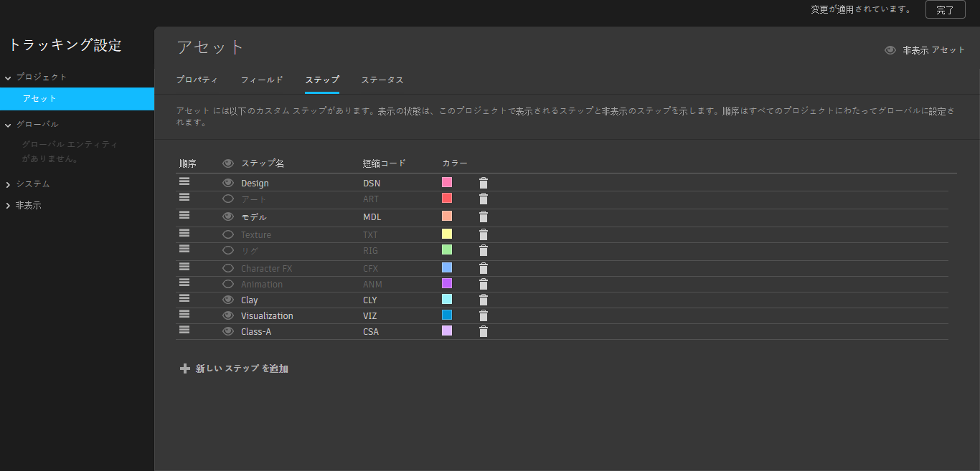Screen dimensions: 980x471
Task: Click the Design step name
Action: [255, 184]
